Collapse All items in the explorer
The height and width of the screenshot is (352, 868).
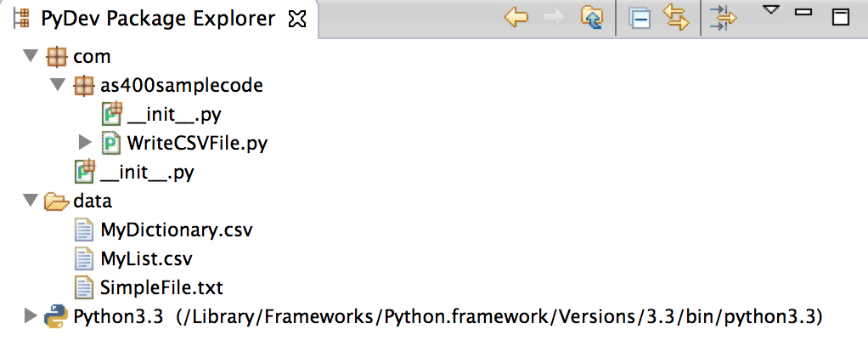coord(639,20)
